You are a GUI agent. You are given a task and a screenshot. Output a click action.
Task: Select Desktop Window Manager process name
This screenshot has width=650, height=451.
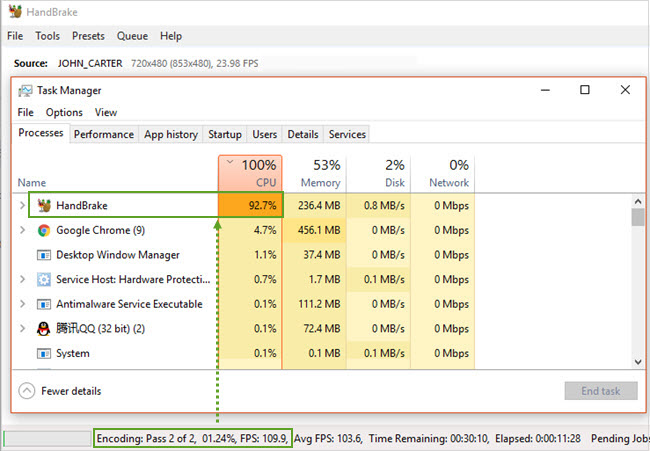point(118,255)
